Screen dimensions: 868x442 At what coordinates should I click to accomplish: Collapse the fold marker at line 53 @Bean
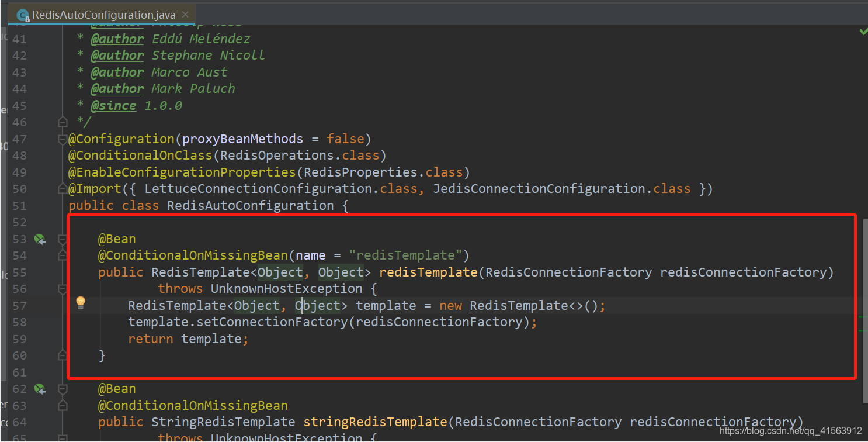(x=63, y=239)
